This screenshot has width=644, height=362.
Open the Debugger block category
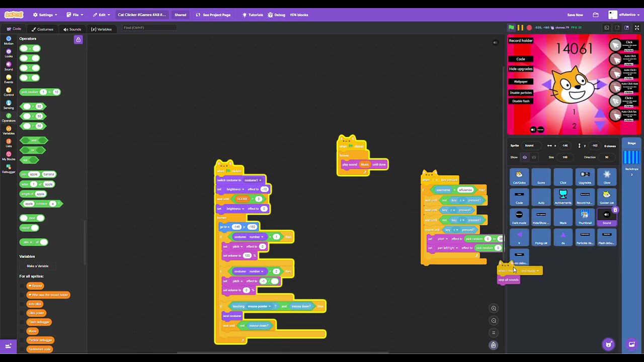point(9,169)
